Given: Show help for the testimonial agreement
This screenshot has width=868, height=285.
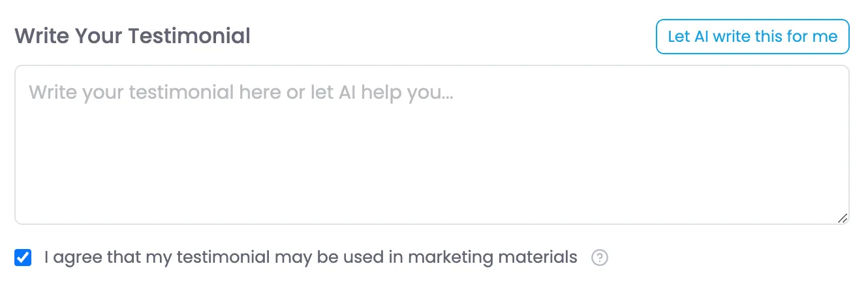Looking at the screenshot, I should (x=599, y=258).
